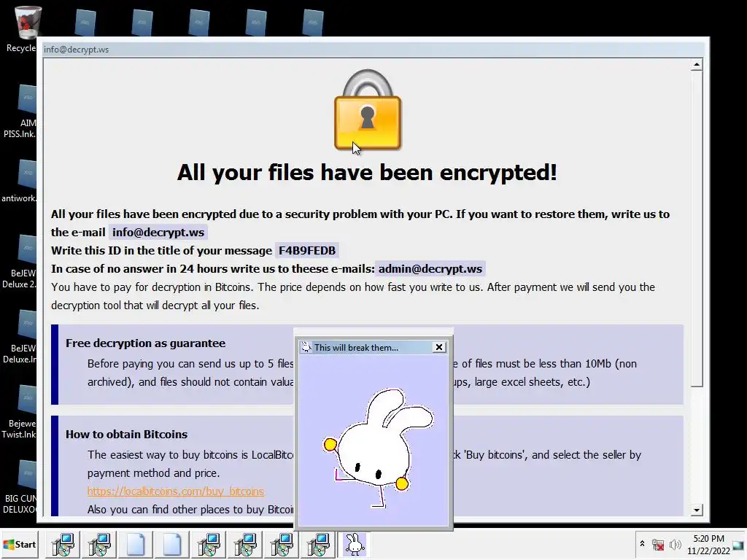Click the dancing bunny picture in the popup
This screenshot has height=560, width=747.
click(x=378, y=448)
